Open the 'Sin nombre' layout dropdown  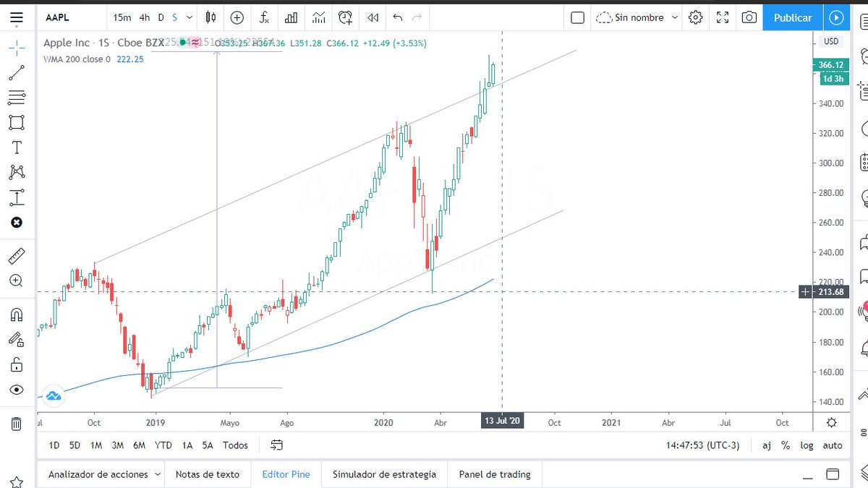tap(637, 17)
